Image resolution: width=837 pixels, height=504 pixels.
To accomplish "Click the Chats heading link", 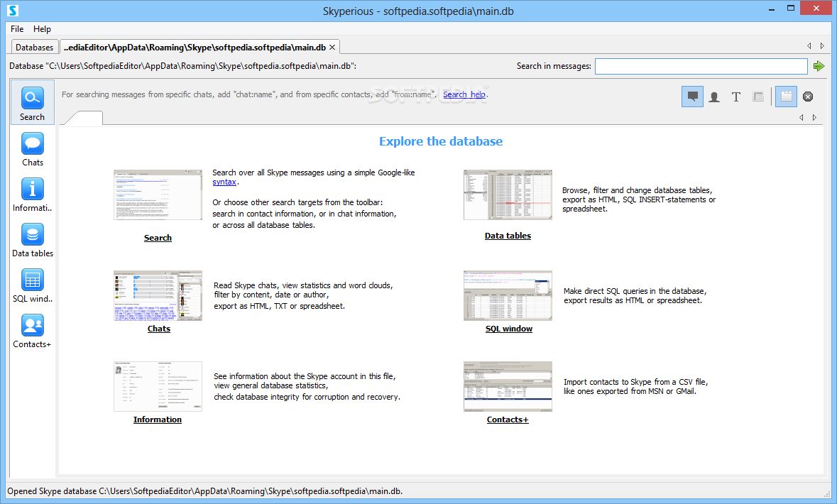I will [x=159, y=329].
